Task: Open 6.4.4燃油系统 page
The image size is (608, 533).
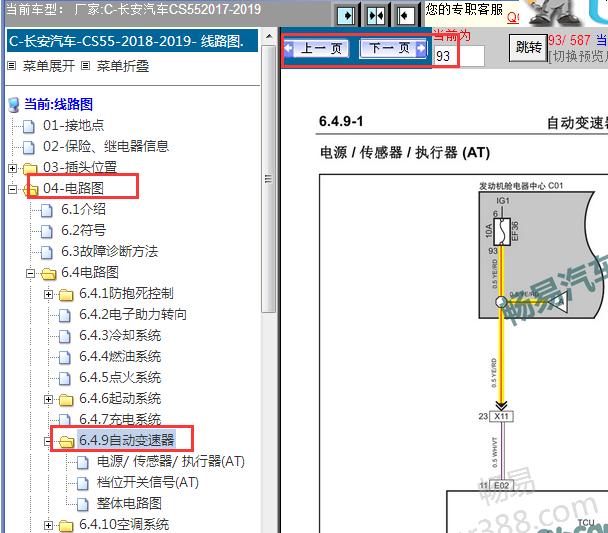Action: point(120,356)
